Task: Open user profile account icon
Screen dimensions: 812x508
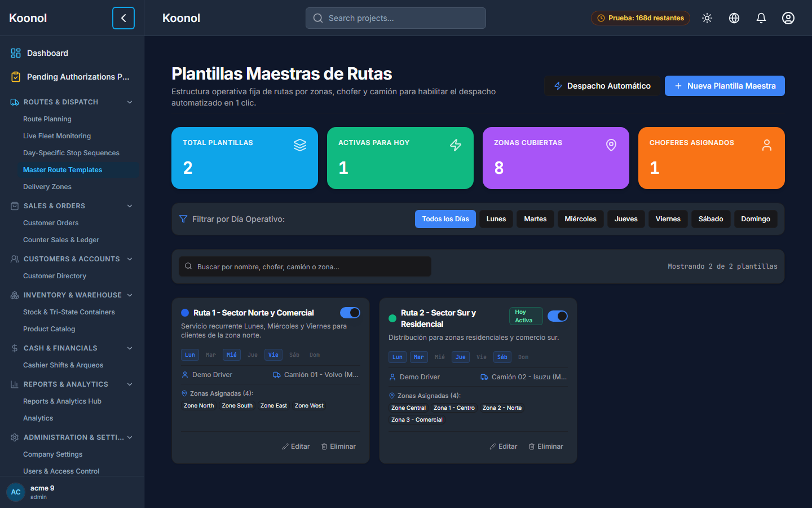Action: coord(788,18)
